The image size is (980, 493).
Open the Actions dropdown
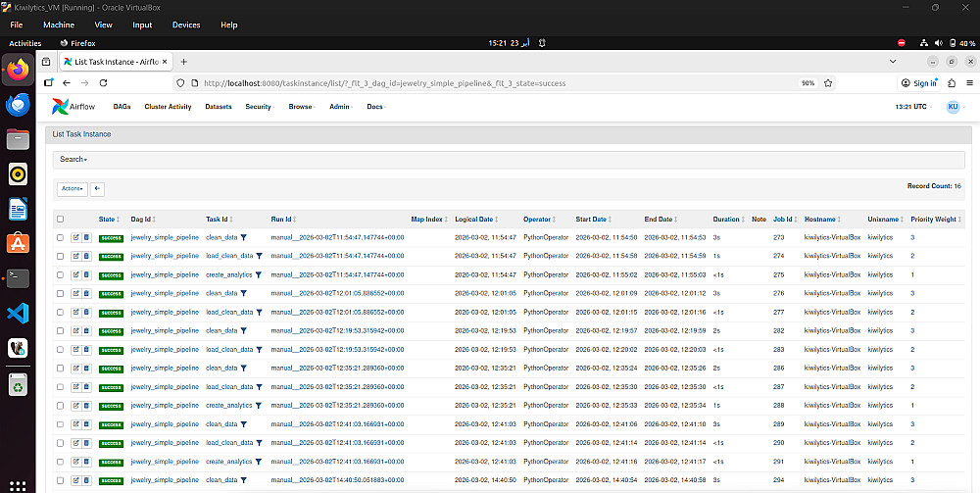coord(73,189)
